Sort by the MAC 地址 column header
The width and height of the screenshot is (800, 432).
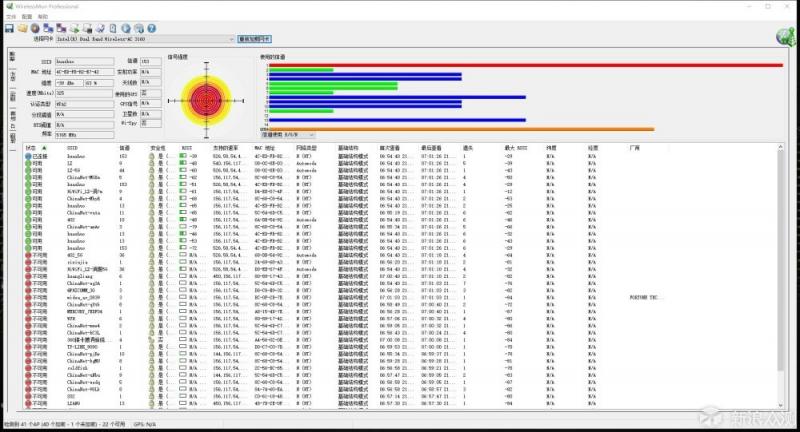tap(264, 148)
